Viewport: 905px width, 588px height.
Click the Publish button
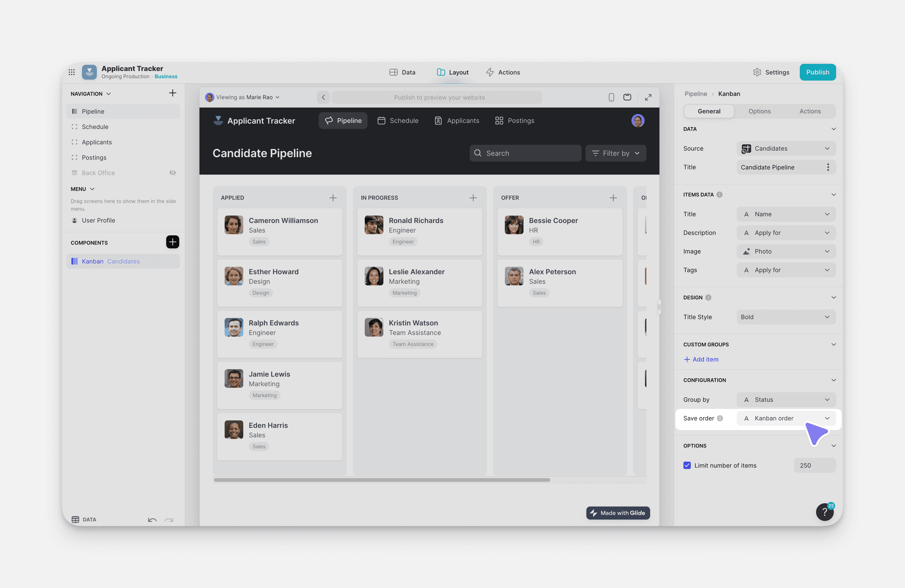(x=818, y=72)
